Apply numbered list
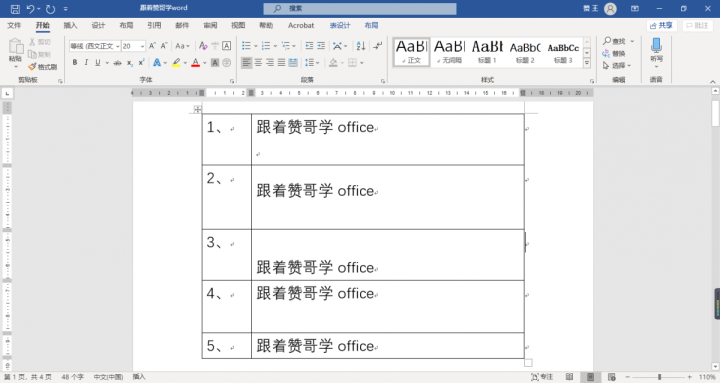 coord(266,46)
